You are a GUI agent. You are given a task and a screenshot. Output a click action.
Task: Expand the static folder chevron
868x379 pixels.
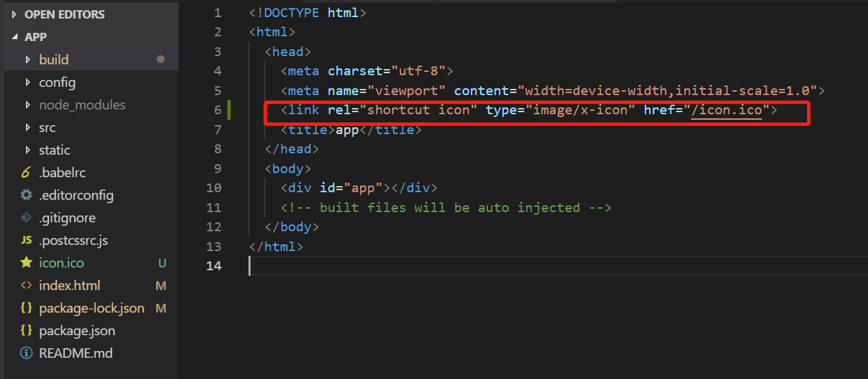[x=27, y=150]
